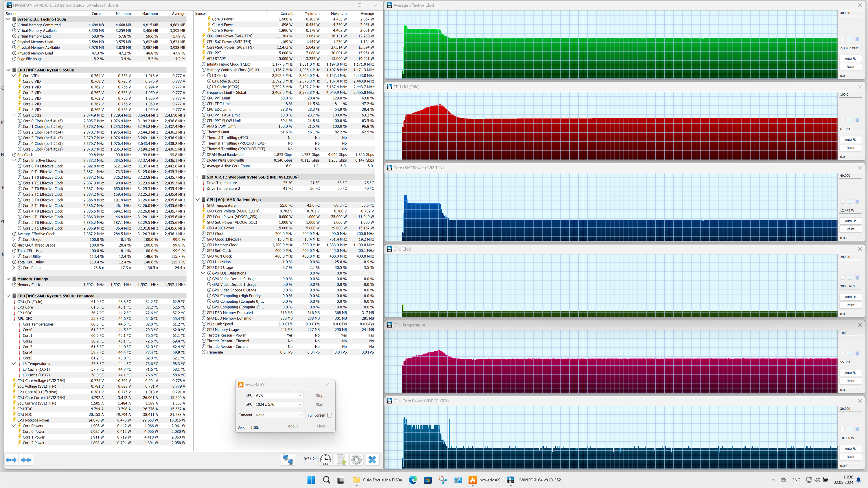The width and height of the screenshot is (868, 488).
Task: Click Auto Fit on CPU (Tctl/Tdie) graph
Action: tap(850, 140)
